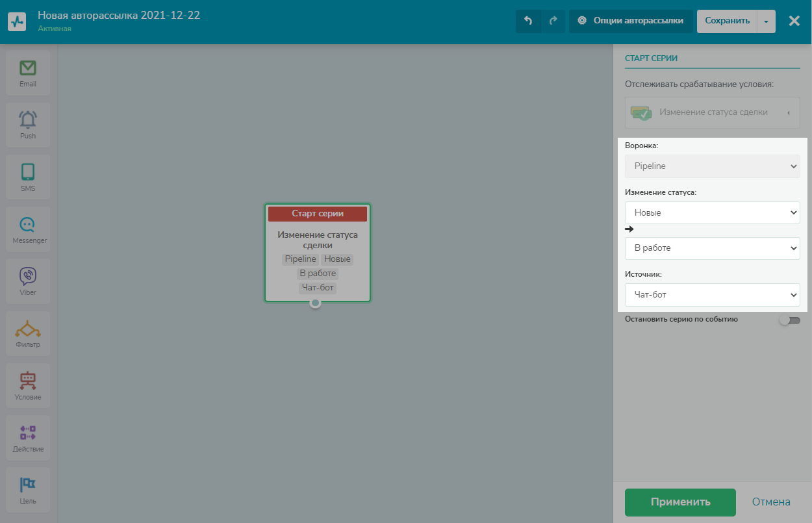812x523 pixels.
Task: Click the Чат-бот tag in the start block
Action: pos(318,288)
